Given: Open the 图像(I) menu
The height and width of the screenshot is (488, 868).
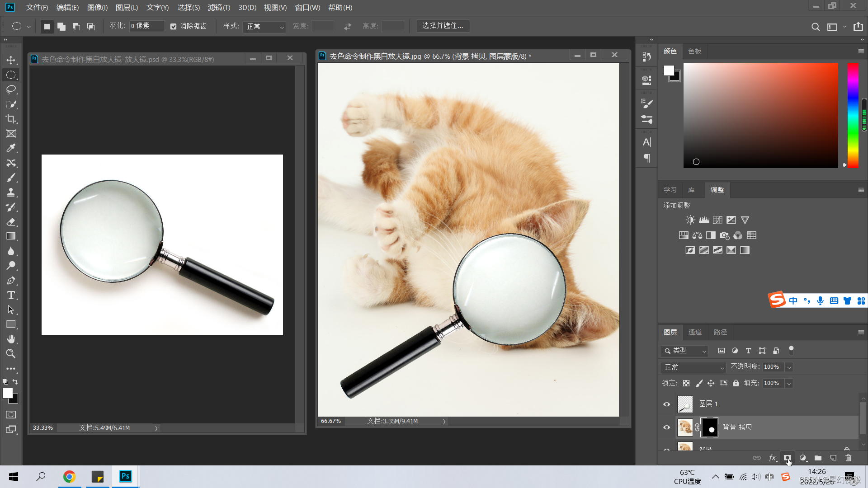Looking at the screenshot, I should point(97,8).
